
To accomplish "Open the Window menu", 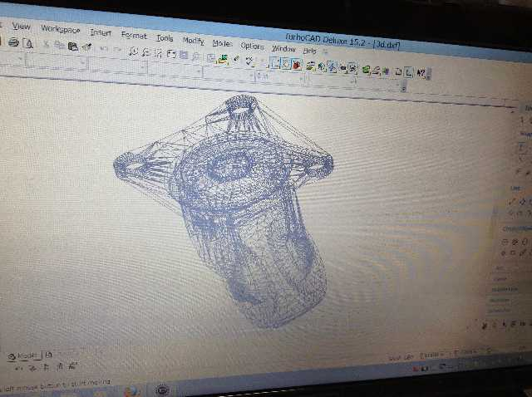I will click(x=283, y=48).
